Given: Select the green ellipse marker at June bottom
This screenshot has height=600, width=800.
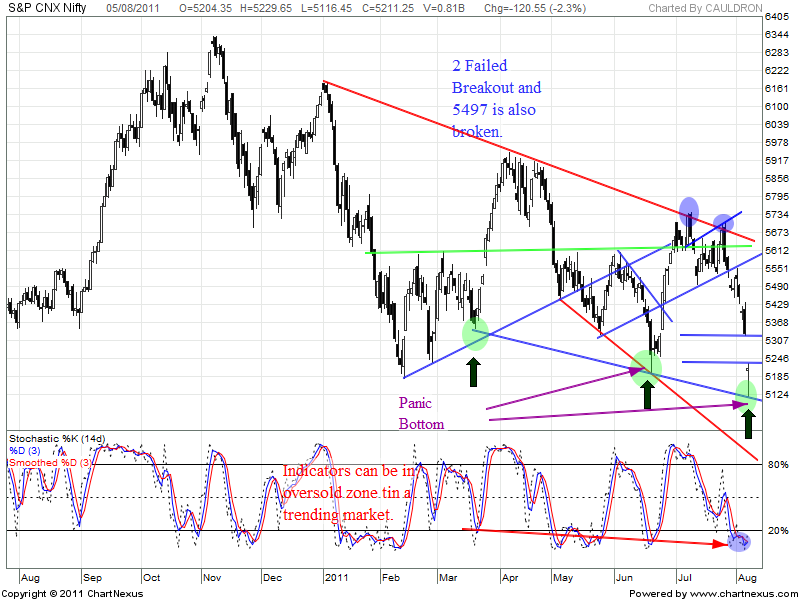Looking at the screenshot, I should pyautogui.click(x=646, y=369).
